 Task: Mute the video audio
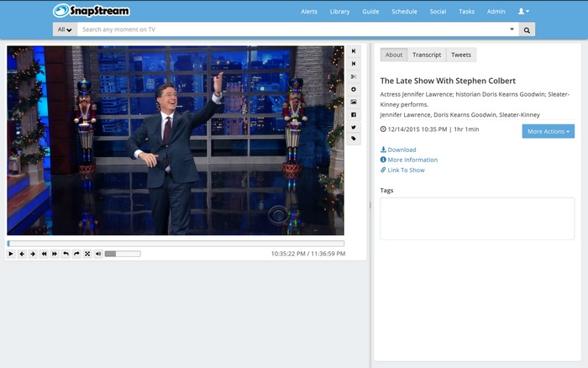[98, 254]
